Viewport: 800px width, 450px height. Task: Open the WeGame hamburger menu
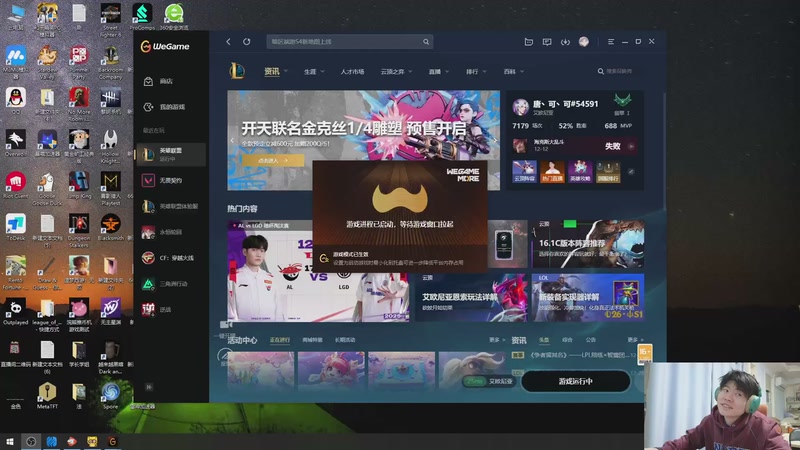611,42
